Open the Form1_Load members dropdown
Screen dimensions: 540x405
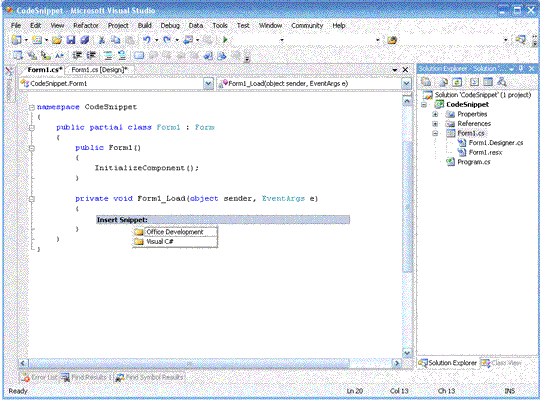pos(406,84)
